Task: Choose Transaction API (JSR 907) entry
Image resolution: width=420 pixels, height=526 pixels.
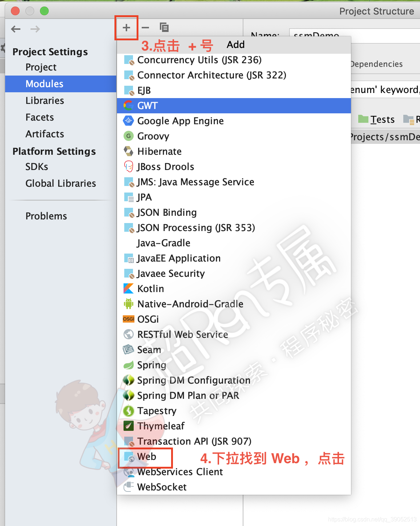Action: (x=234, y=441)
